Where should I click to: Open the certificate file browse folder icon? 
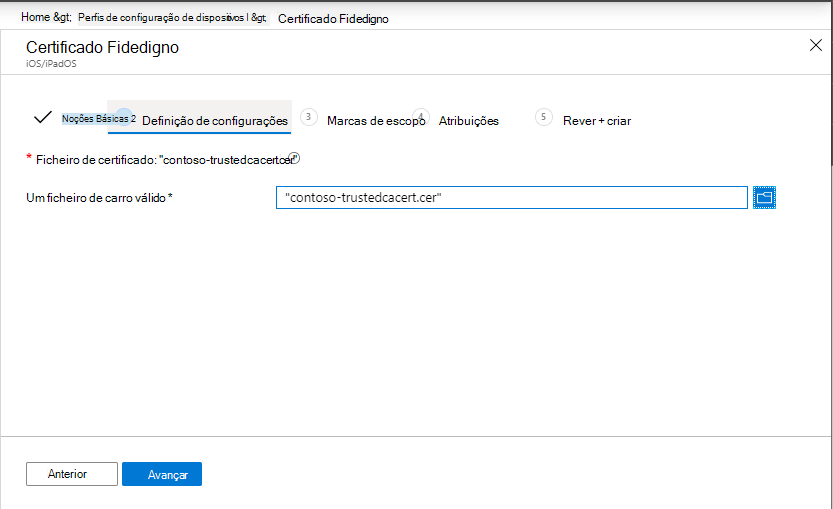764,198
